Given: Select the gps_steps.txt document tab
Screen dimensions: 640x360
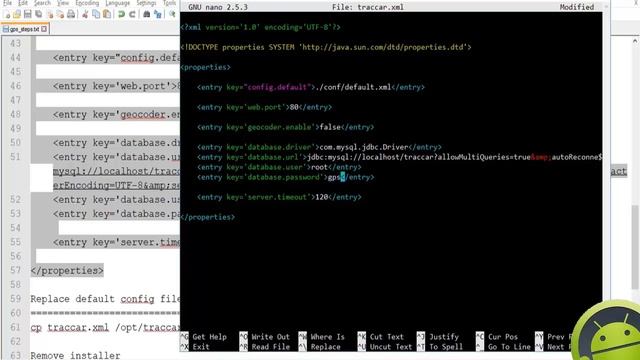Looking at the screenshot, I should 24,29.
